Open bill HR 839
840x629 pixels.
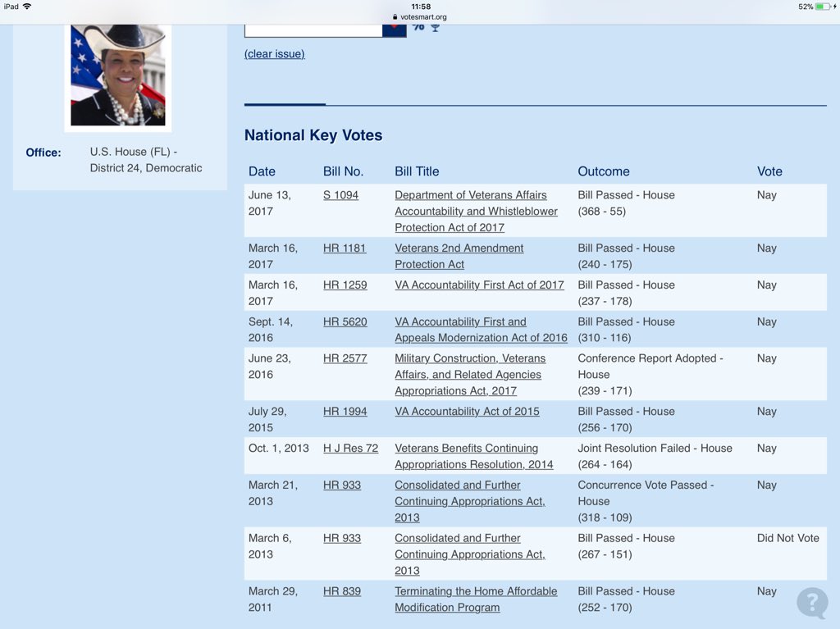pyautogui.click(x=342, y=591)
